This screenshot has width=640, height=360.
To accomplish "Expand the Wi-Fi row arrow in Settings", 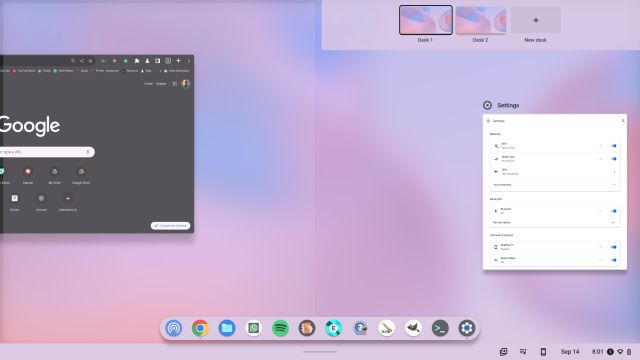I will coord(600,146).
